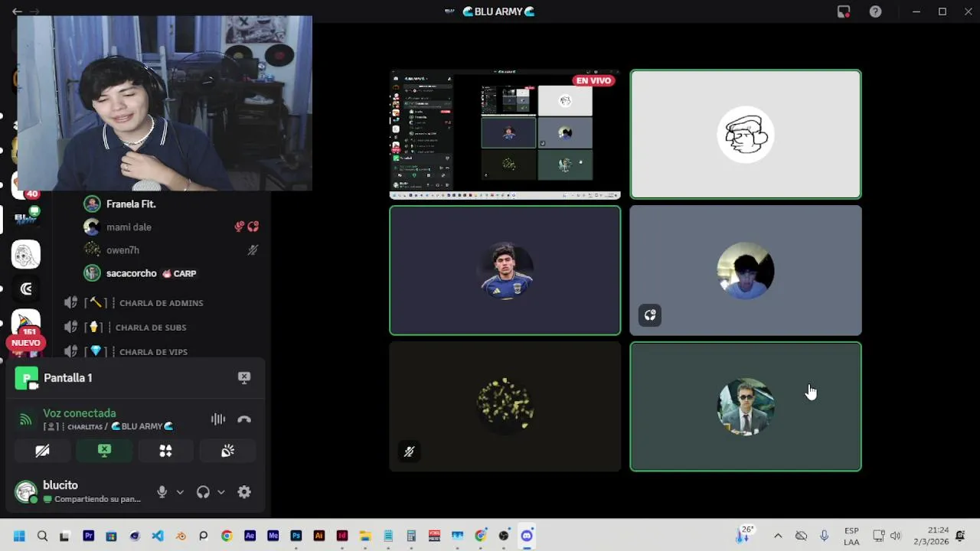Image resolution: width=980 pixels, height=551 pixels.
Task: Open the help question mark icon
Action: (x=875, y=11)
